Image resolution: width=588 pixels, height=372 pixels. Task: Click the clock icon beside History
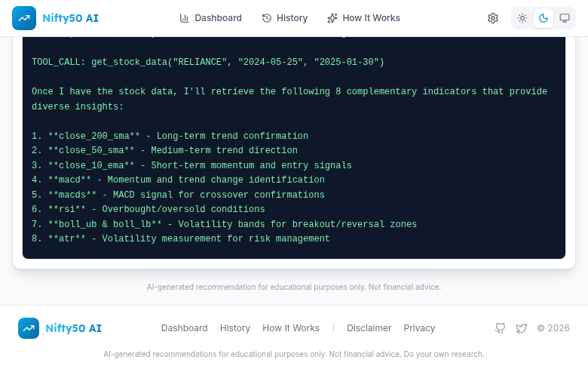pos(267,18)
